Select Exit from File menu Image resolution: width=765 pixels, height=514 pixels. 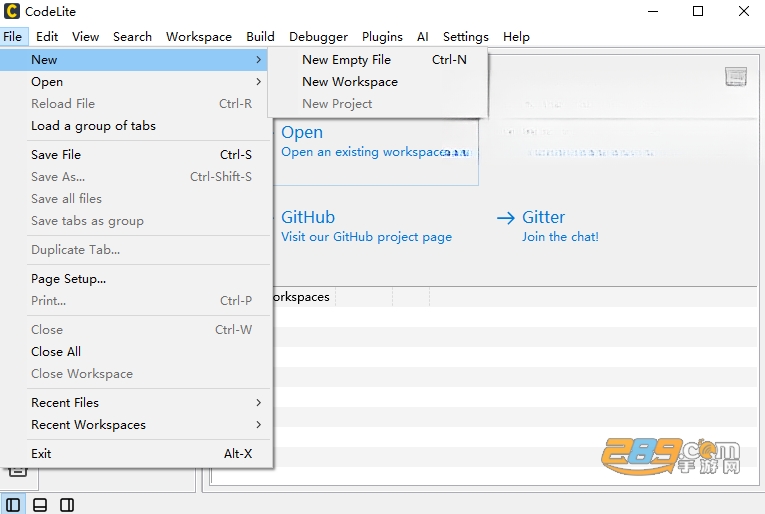pyautogui.click(x=136, y=454)
